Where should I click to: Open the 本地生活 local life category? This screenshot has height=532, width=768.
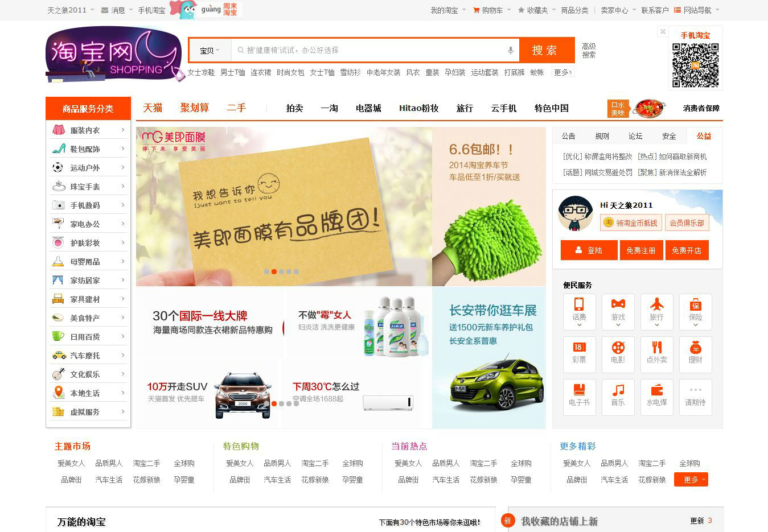tap(88, 393)
